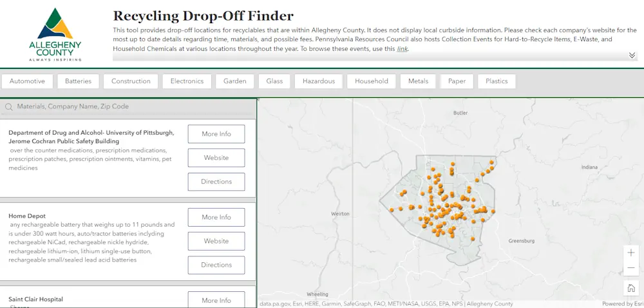Click the Weirton label on map
This screenshot has width=644, height=308.
tap(340, 214)
